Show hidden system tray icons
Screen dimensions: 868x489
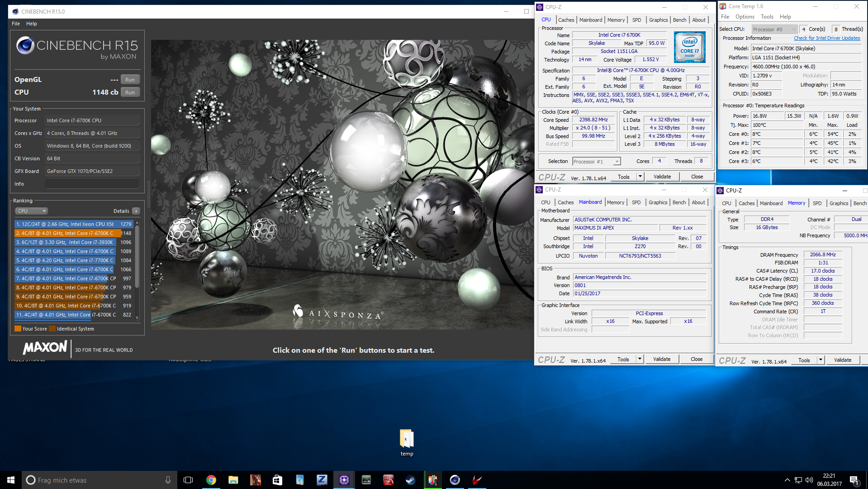point(787,480)
